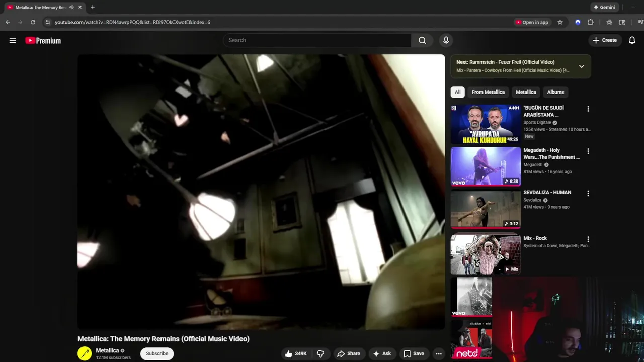Open Mix - Rock title link
644x362 pixels.
pyautogui.click(x=535, y=238)
